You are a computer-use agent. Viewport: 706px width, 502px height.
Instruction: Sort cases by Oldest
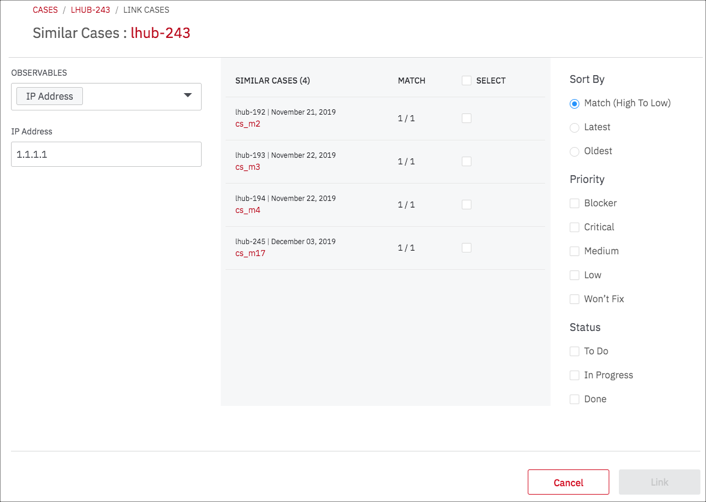pyautogui.click(x=575, y=151)
